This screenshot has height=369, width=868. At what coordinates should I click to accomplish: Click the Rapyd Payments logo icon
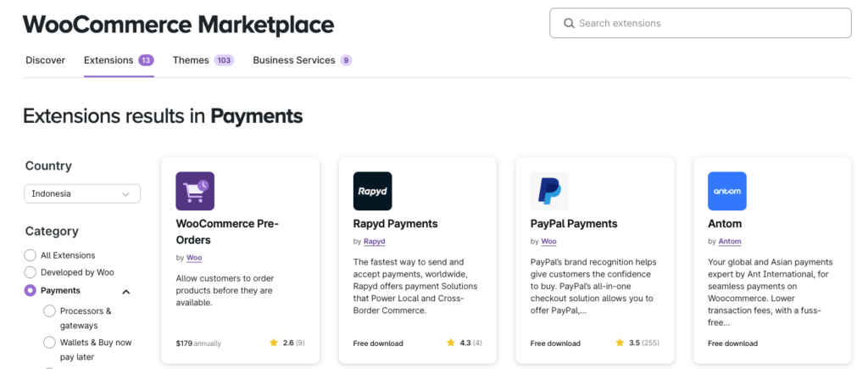pyautogui.click(x=372, y=191)
